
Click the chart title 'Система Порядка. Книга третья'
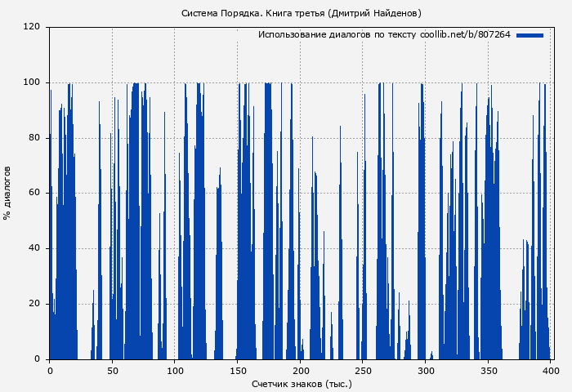[301, 13]
